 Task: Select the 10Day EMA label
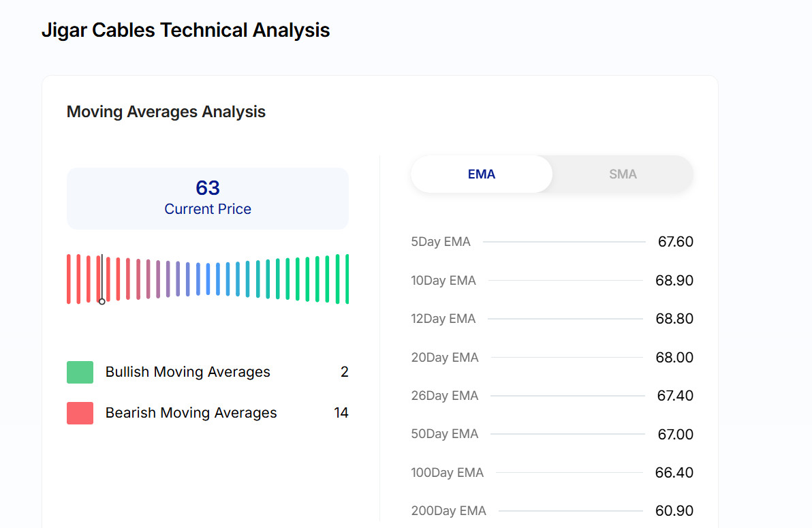tap(443, 281)
